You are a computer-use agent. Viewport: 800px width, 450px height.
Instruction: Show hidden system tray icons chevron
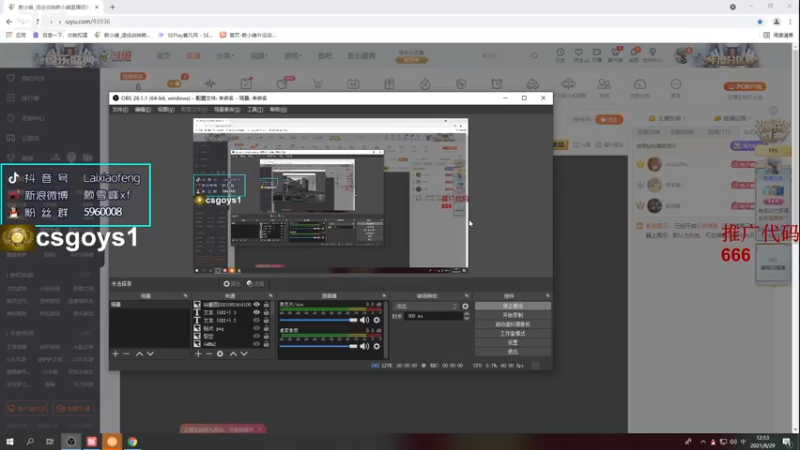[x=703, y=442]
